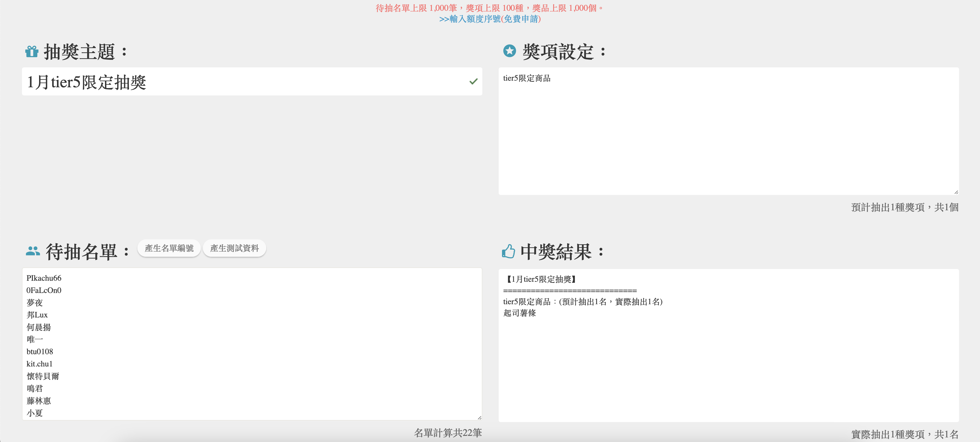Click the name 0FaLcOn0 in the list
The height and width of the screenshot is (442, 980).
(44, 290)
